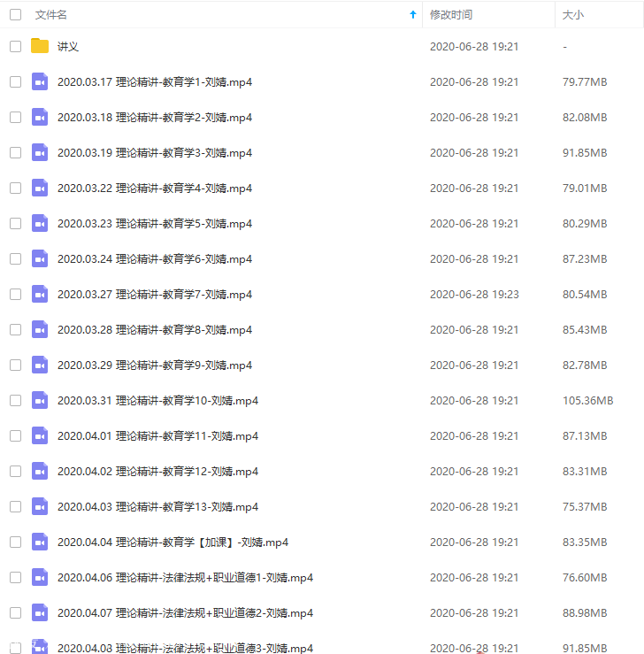Click video icon for 教育学6 file

pyautogui.click(x=40, y=259)
